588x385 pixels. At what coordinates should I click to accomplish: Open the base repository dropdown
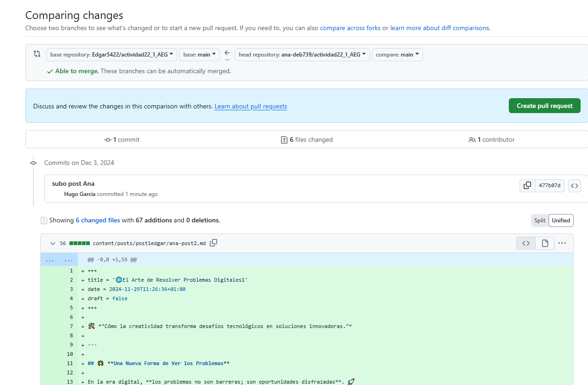112,55
